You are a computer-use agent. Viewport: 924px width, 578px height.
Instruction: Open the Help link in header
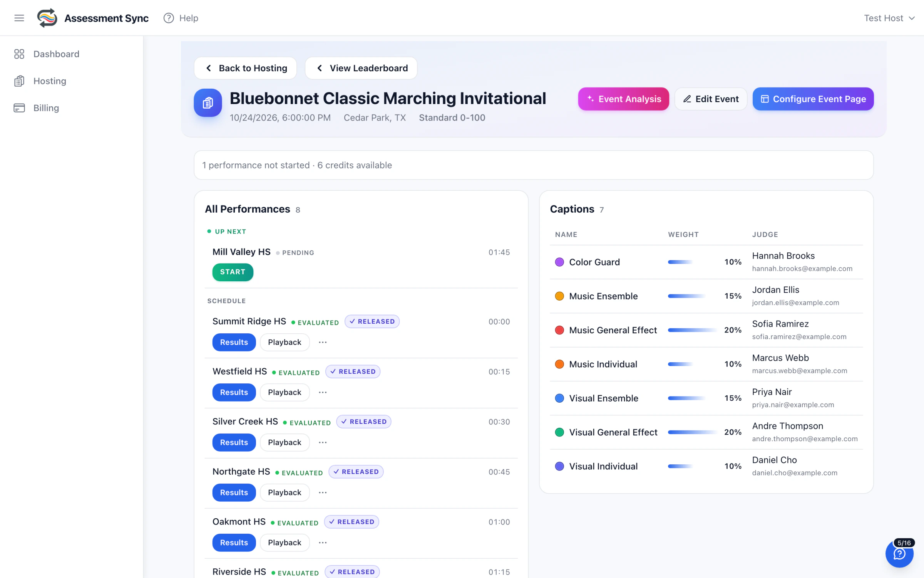click(x=181, y=18)
